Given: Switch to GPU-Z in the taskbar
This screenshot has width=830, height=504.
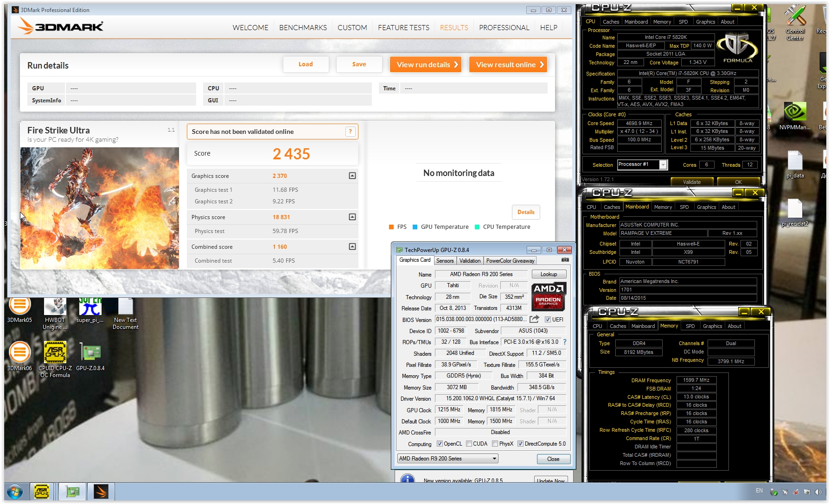Looking at the screenshot, I should tap(72, 491).
